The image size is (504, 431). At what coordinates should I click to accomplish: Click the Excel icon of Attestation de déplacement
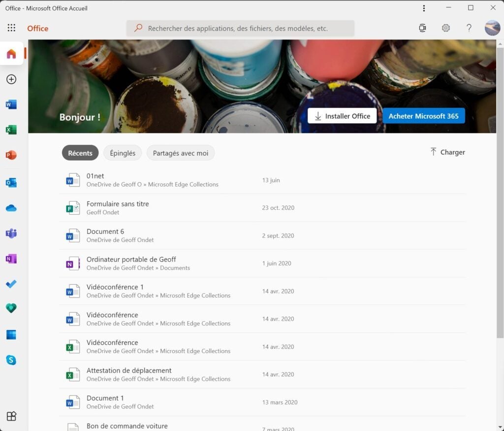coord(73,374)
